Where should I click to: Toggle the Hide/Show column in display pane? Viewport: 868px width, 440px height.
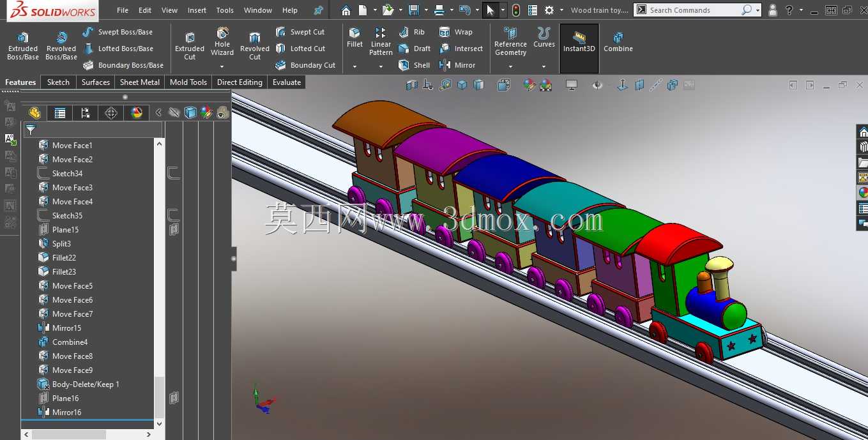click(x=174, y=113)
